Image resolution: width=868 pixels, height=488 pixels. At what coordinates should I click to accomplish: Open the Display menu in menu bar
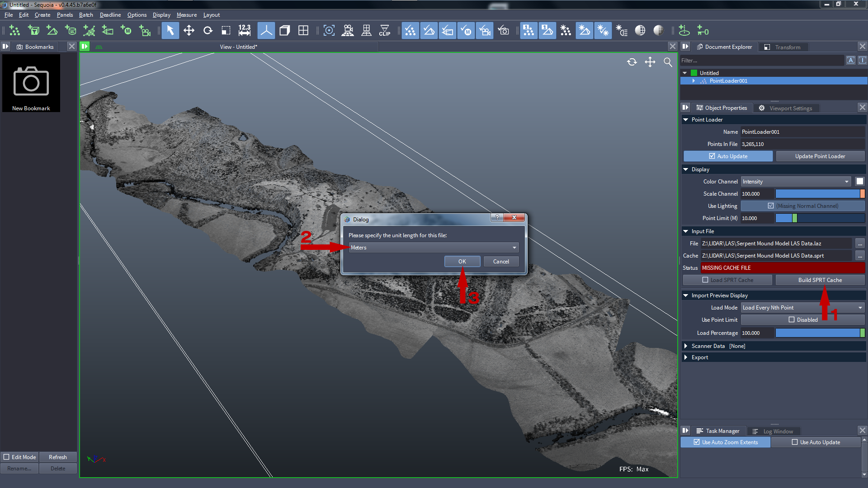(x=161, y=14)
